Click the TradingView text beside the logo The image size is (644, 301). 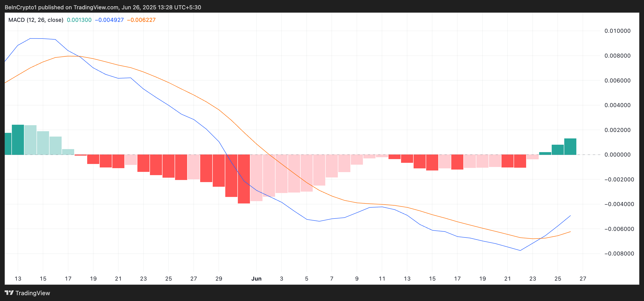33,293
